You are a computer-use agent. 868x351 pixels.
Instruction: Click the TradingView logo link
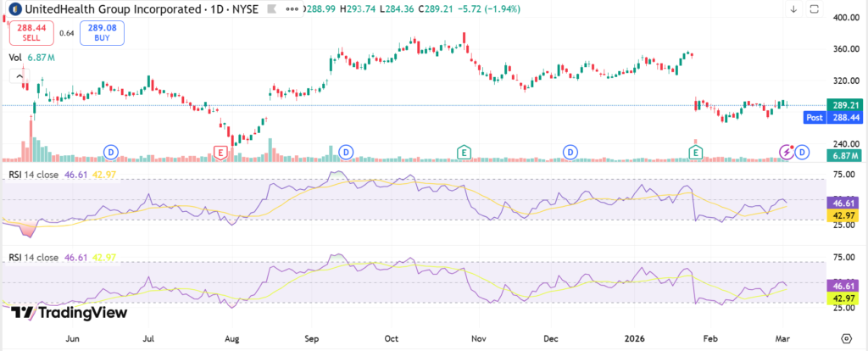[x=70, y=313]
